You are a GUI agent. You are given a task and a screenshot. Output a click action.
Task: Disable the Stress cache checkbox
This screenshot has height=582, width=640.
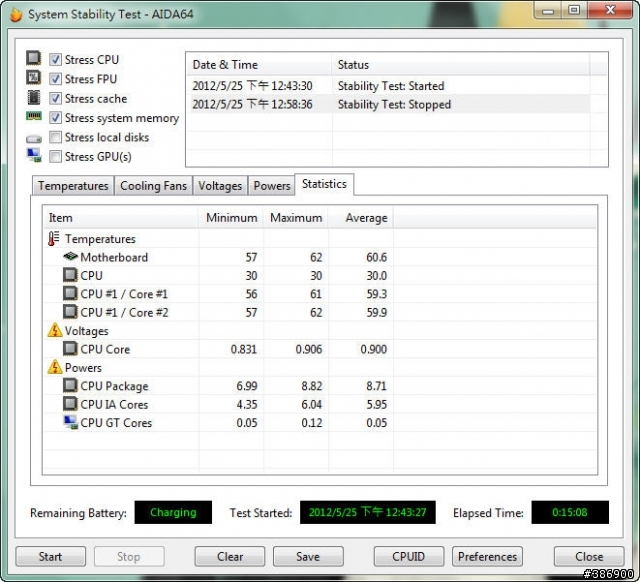(x=56, y=98)
